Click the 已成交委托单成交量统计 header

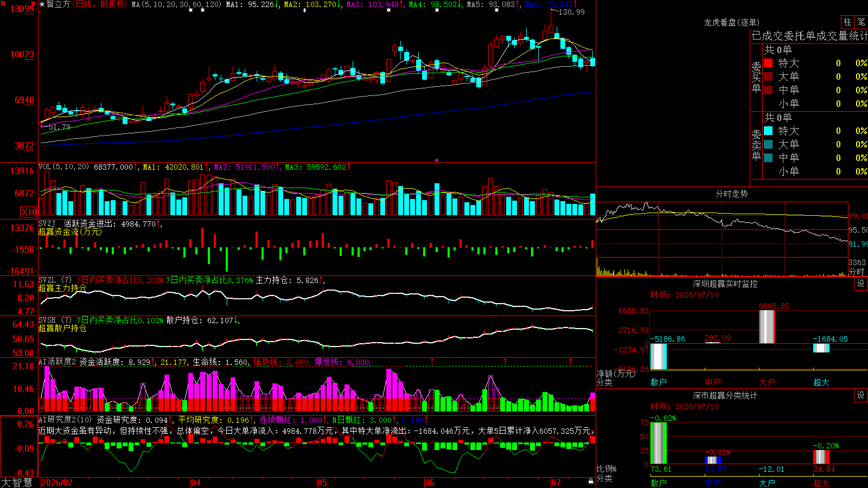tap(809, 36)
